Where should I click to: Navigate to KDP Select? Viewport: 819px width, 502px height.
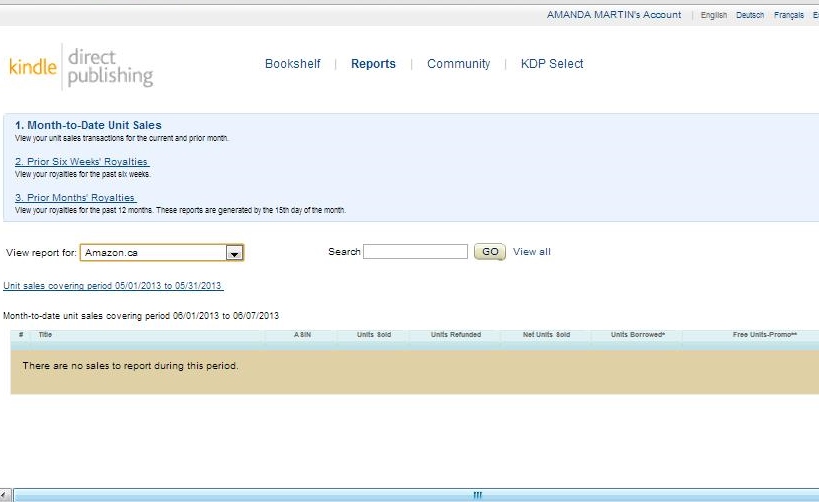coord(551,64)
